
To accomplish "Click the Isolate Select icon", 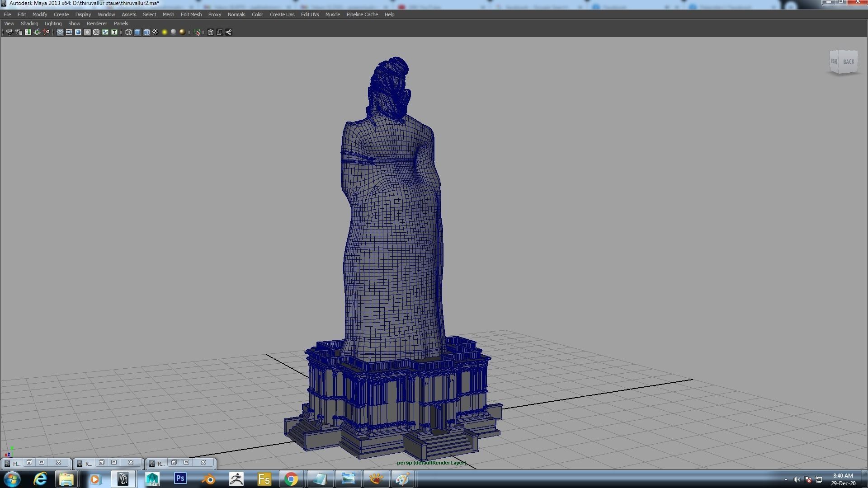I will pos(197,32).
